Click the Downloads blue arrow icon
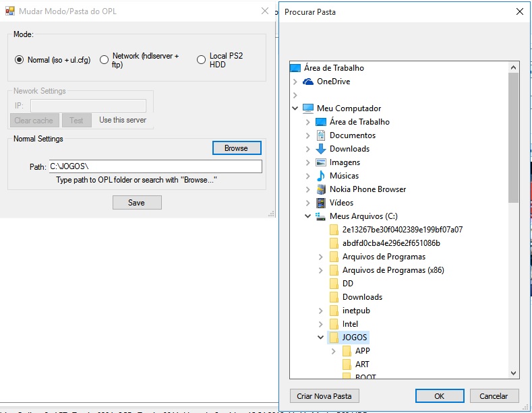Screen dimensions: 532x413 321,149
